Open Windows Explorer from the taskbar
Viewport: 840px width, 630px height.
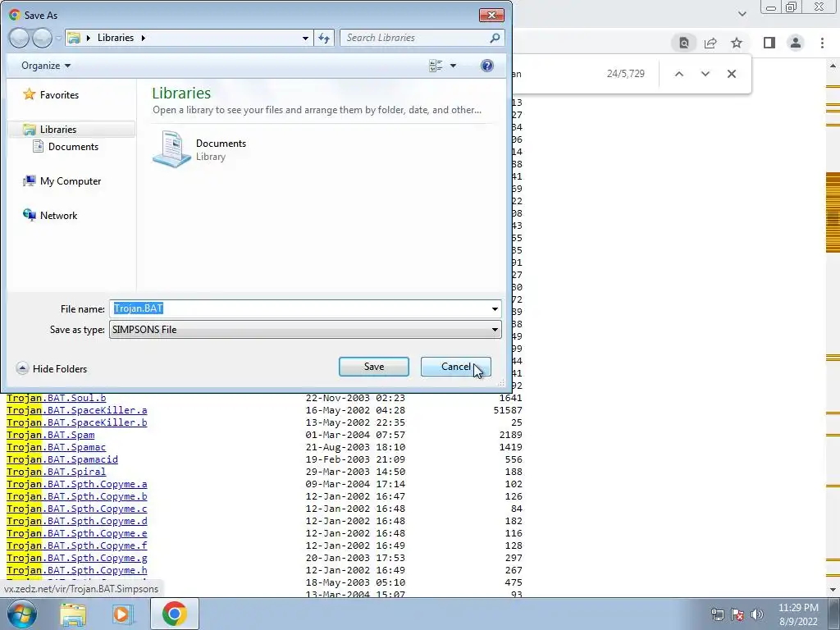73,614
